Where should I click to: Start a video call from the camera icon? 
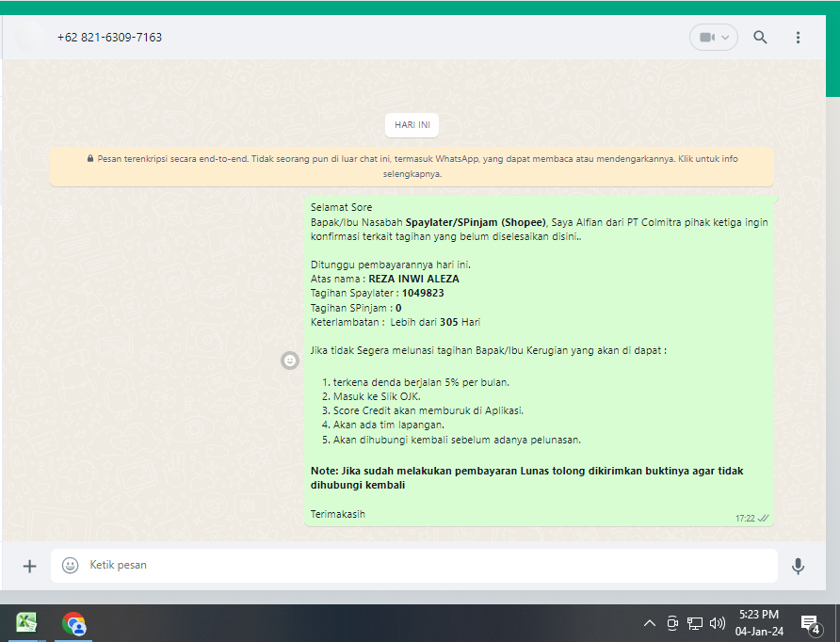click(707, 38)
